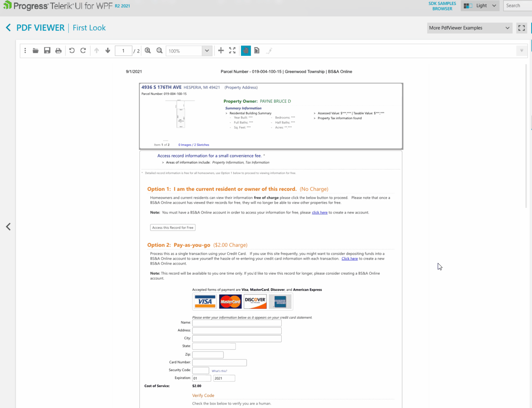
Task: Open the toolbar overflow arrow at the right end
Action: 522,51
